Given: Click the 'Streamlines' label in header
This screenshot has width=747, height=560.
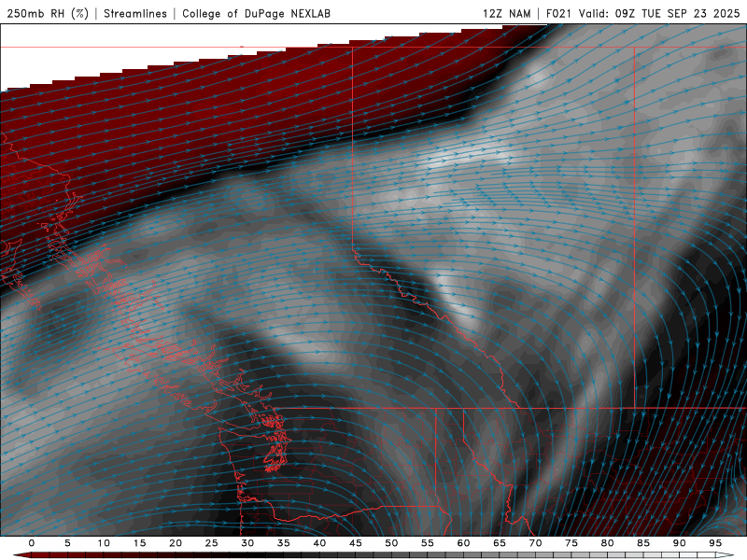Looking at the screenshot, I should click(135, 13).
